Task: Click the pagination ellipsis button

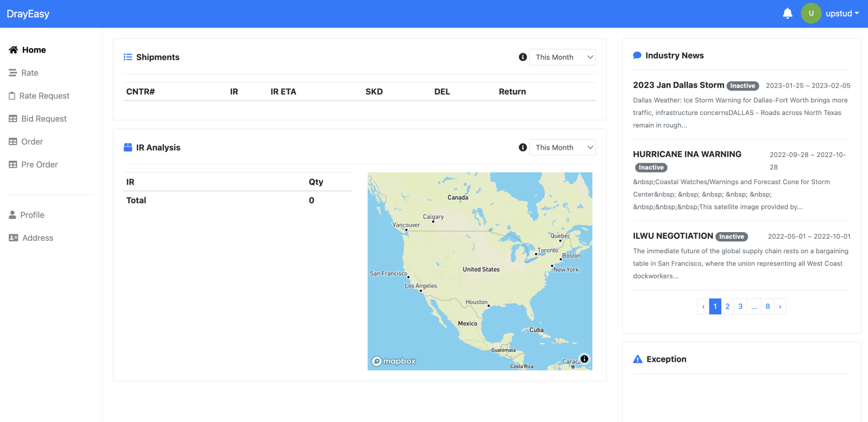Action: coord(754,307)
